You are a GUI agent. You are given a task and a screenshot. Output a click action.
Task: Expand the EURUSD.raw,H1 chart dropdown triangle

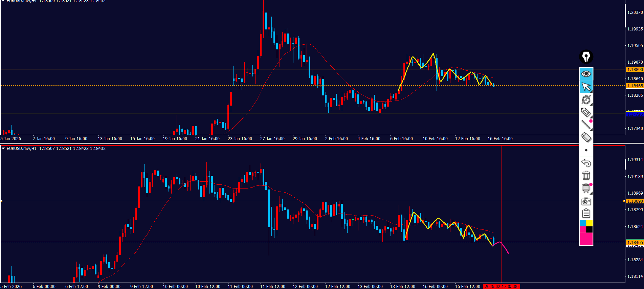pos(3,149)
